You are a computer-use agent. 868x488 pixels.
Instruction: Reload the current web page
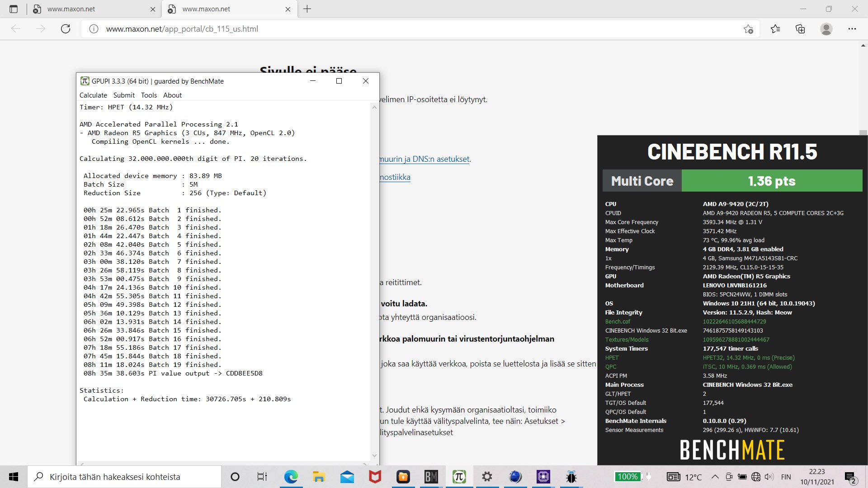(x=66, y=29)
